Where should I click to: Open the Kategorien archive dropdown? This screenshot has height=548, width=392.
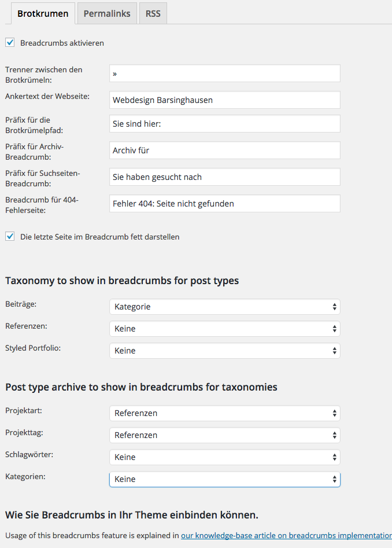(x=224, y=479)
